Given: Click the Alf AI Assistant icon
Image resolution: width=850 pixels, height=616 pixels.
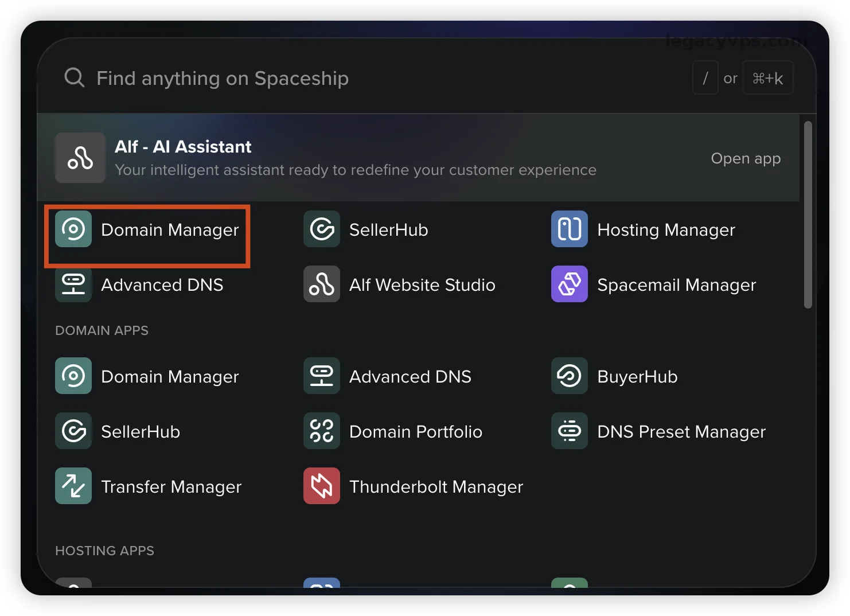Looking at the screenshot, I should click(x=80, y=158).
